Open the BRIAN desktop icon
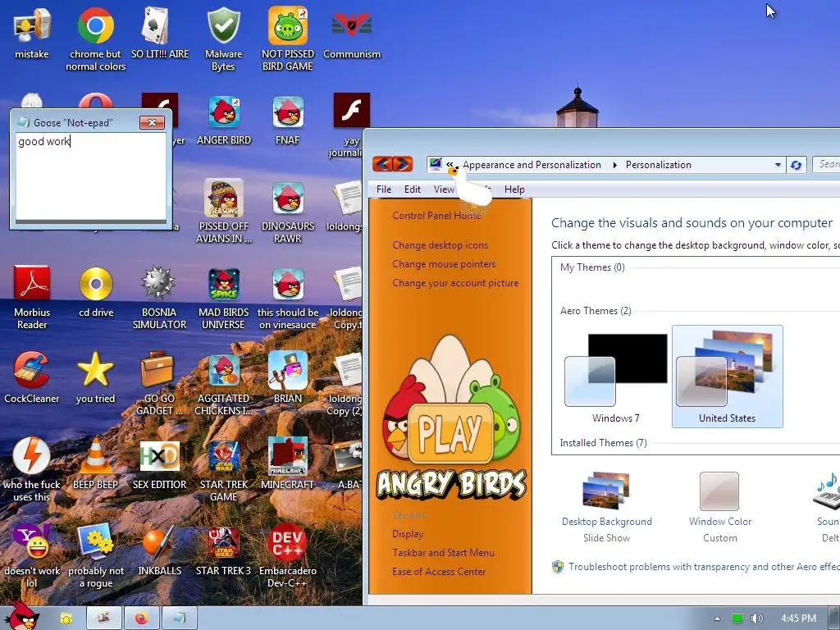Viewport: 840px width, 630px height. pyautogui.click(x=288, y=377)
